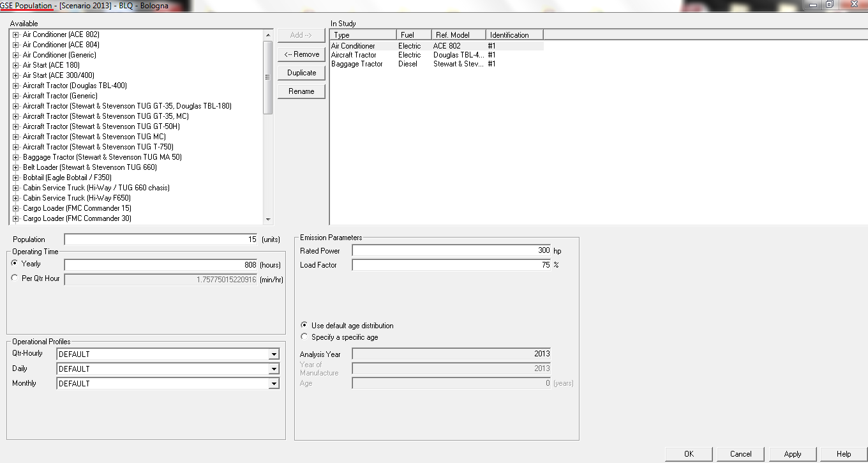The width and height of the screenshot is (868, 463).
Task: Expand Air Start (ACE 180) node
Action: click(x=16, y=65)
